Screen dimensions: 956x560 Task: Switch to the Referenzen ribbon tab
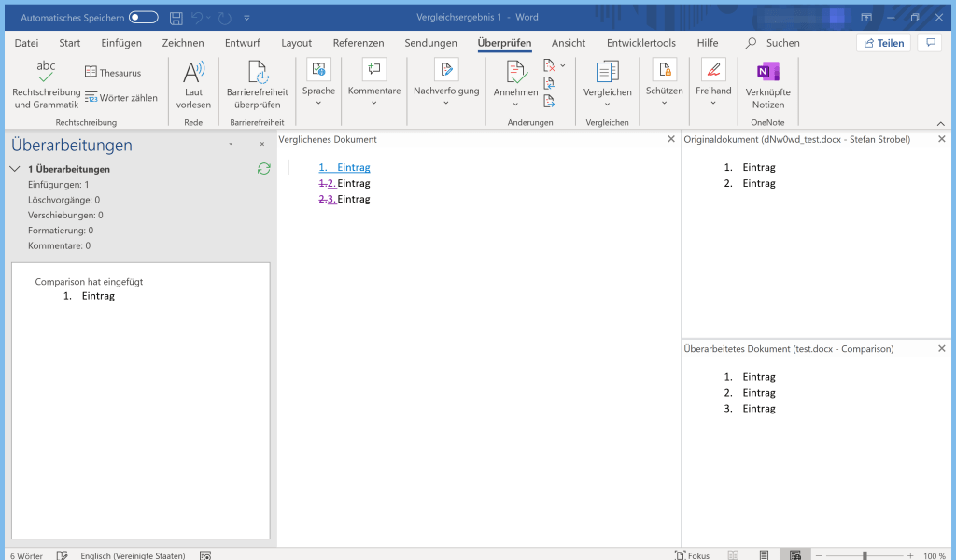click(359, 42)
